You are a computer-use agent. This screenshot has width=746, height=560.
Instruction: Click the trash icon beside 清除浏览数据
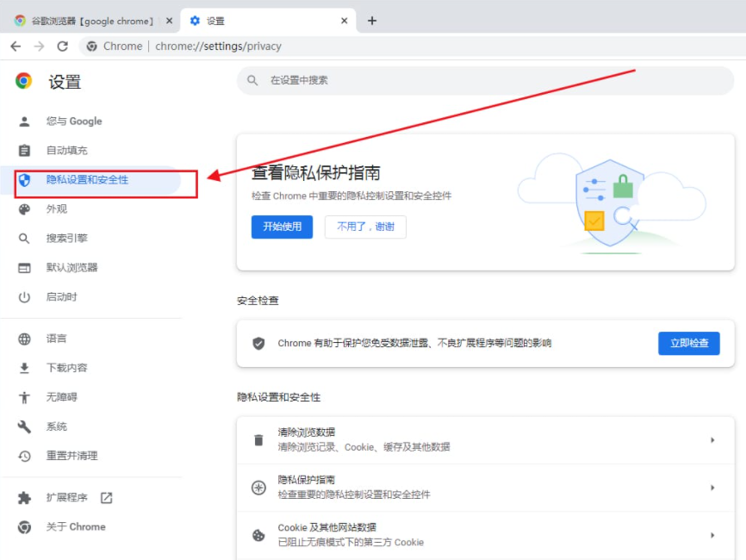click(x=258, y=439)
